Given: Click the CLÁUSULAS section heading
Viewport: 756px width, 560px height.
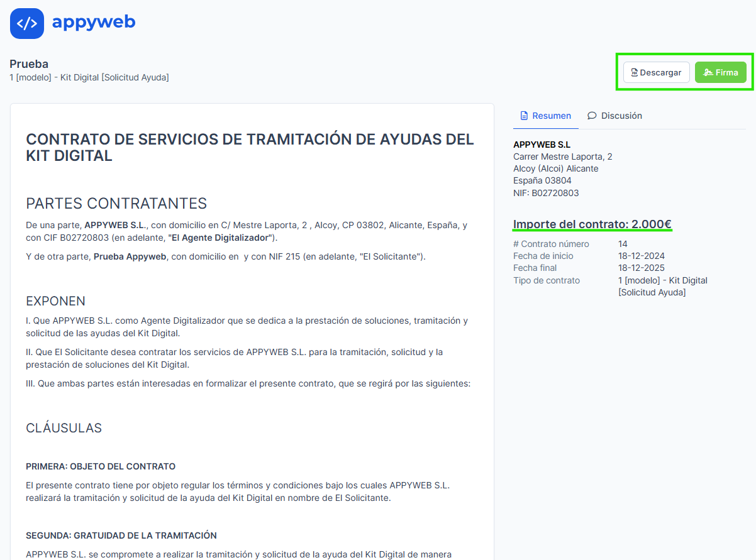Looking at the screenshot, I should 64,428.
